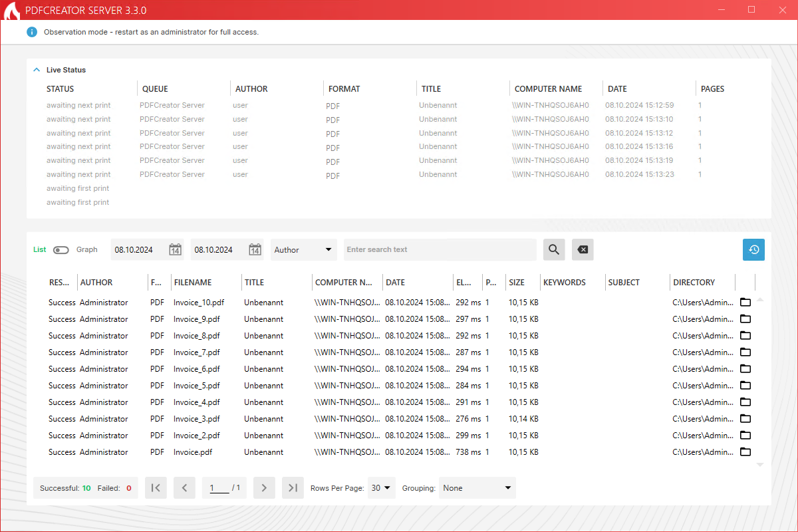Open folder for Invoice_3.pdf

[x=745, y=419]
